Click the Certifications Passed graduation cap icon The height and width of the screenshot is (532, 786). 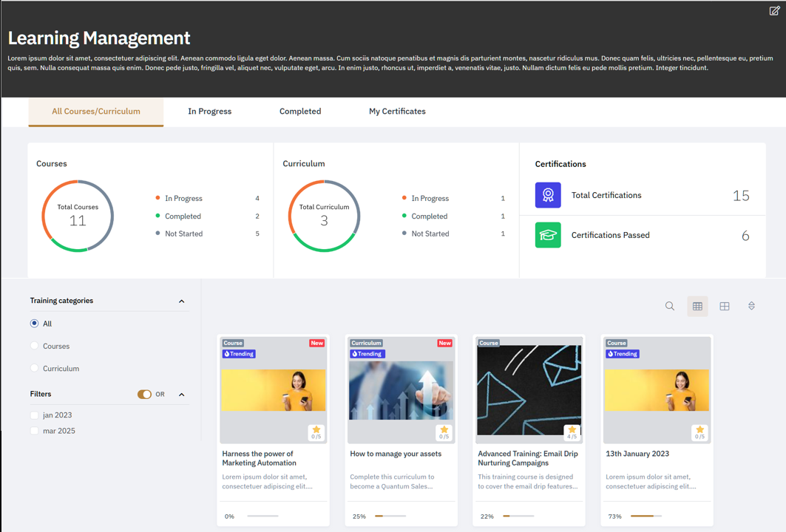coord(548,235)
